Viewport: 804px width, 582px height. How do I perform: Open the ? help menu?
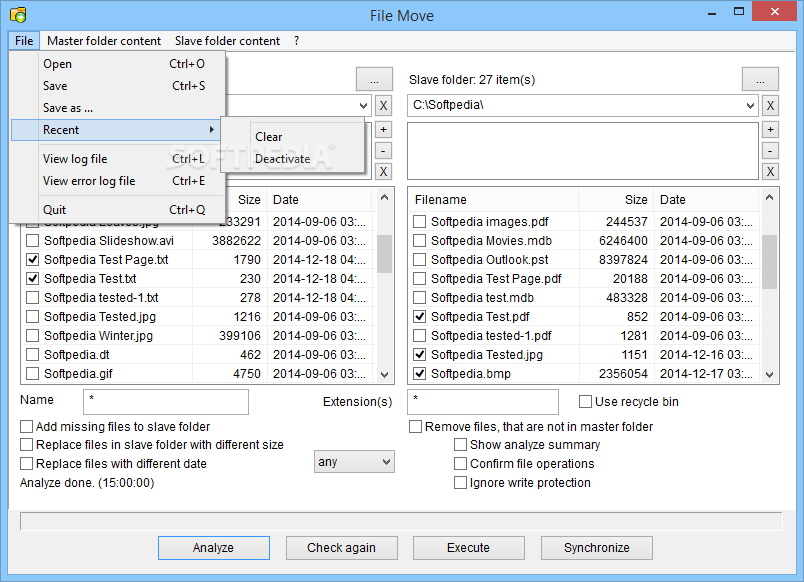tap(296, 41)
